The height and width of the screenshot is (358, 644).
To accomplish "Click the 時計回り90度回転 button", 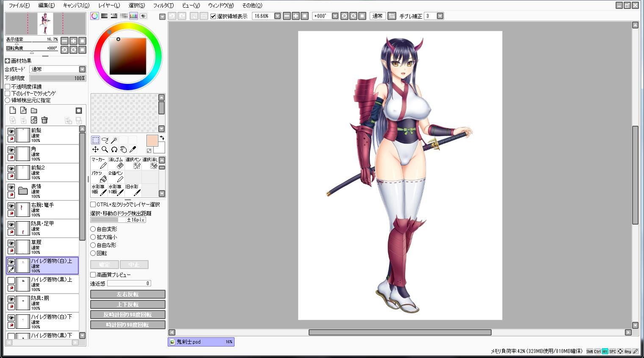I will 128,325.
